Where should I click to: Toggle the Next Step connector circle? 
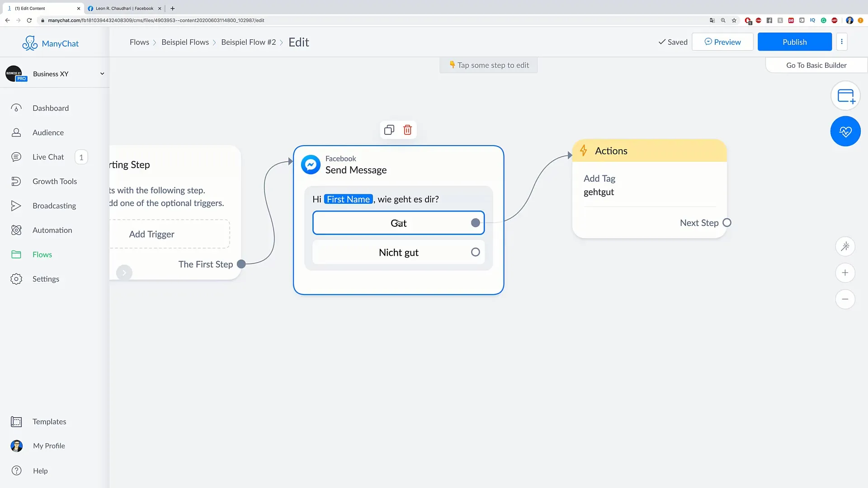tap(727, 222)
